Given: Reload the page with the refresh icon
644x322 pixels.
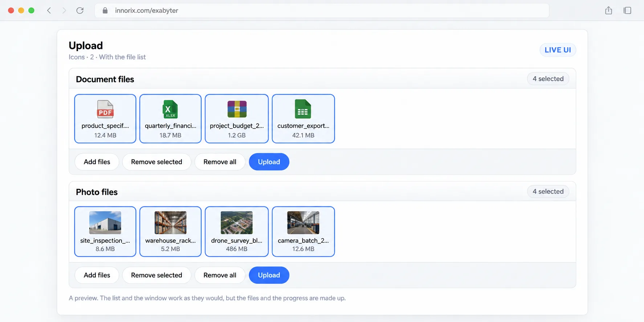Looking at the screenshot, I should click(80, 11).
